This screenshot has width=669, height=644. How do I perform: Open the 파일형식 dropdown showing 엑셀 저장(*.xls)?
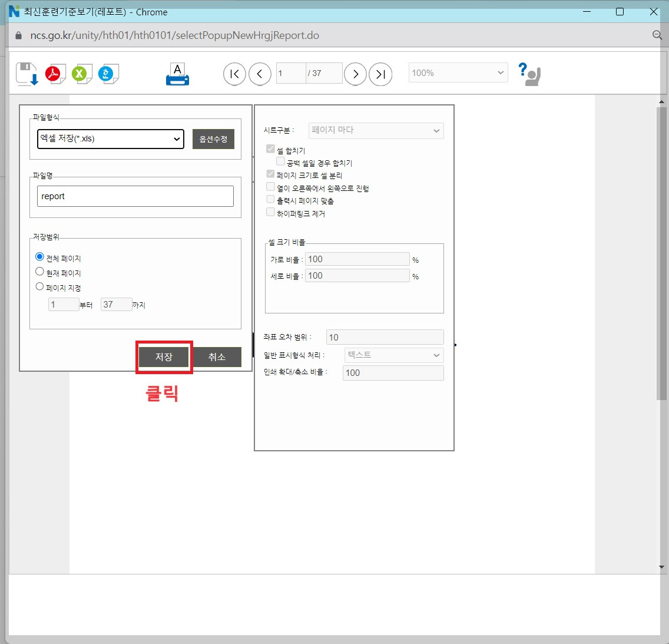(111, 138)
